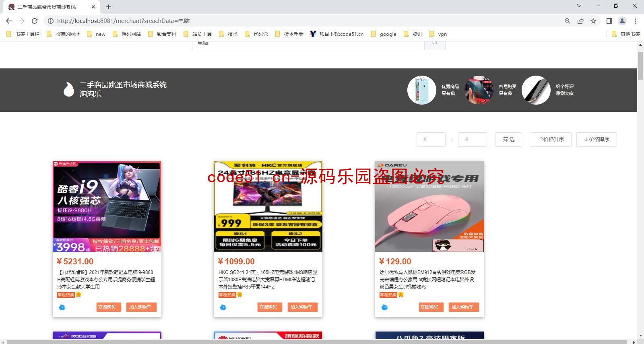Click 加入购物车 for the HKC monitor
Viewport: 644px width, 344px height.
[302, 307]
